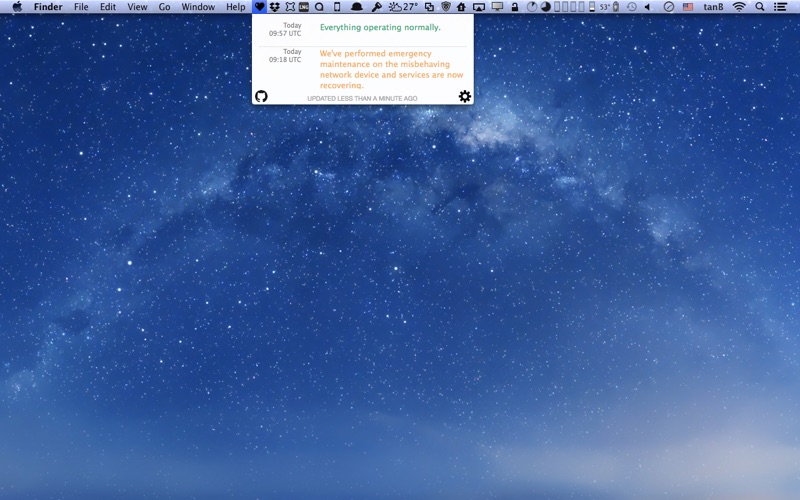Click the overlapping squares menu bar icon

point(430,7)
